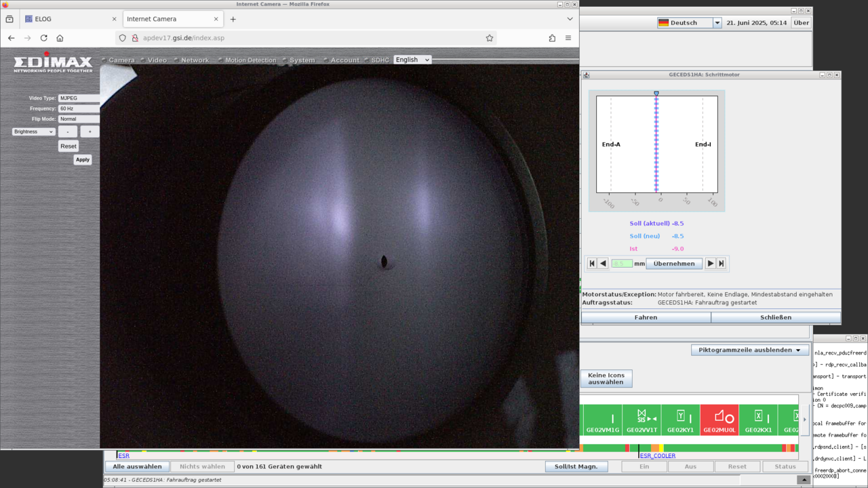868x488 pixels.
Task: Expand the Deutsch language combo box
Action: 717,22
